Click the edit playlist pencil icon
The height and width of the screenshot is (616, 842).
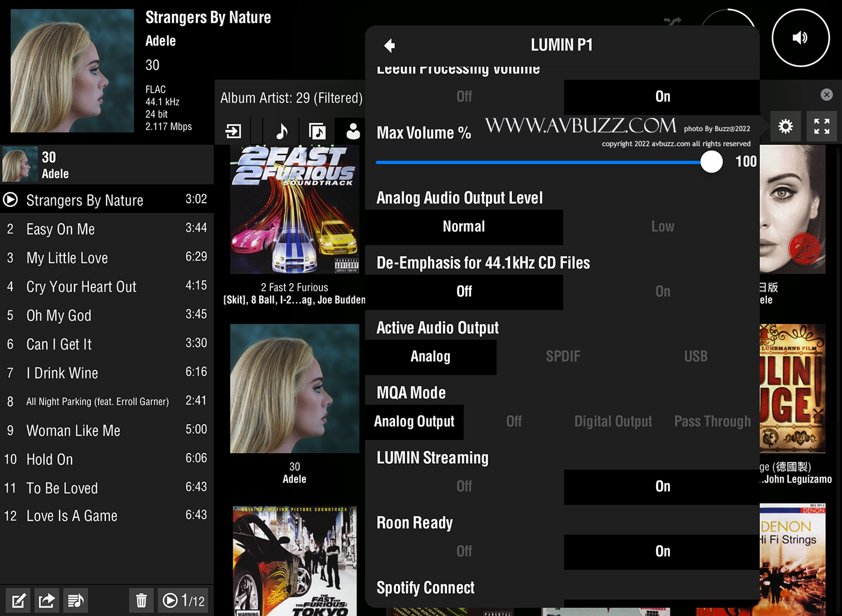click(19, 600)
